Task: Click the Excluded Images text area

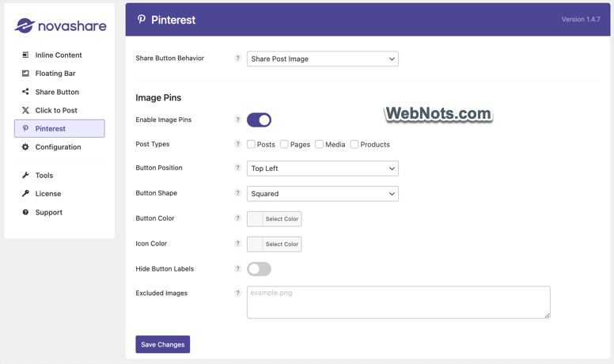Action: [x=398, y=302]
